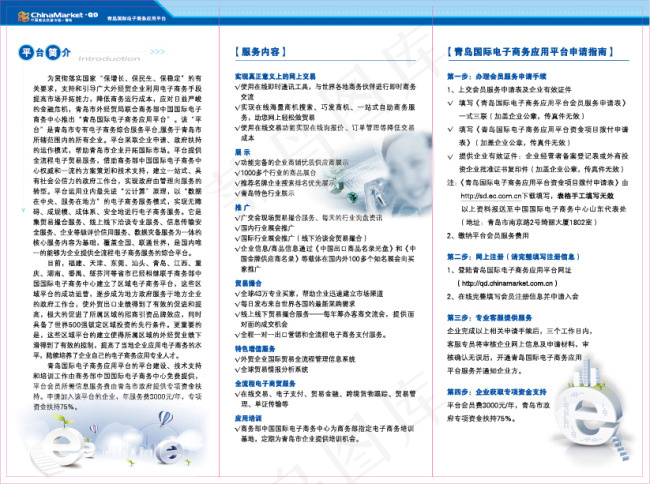
Task: Click the triple chevron arrows beside Introduction
Action: 157,52
